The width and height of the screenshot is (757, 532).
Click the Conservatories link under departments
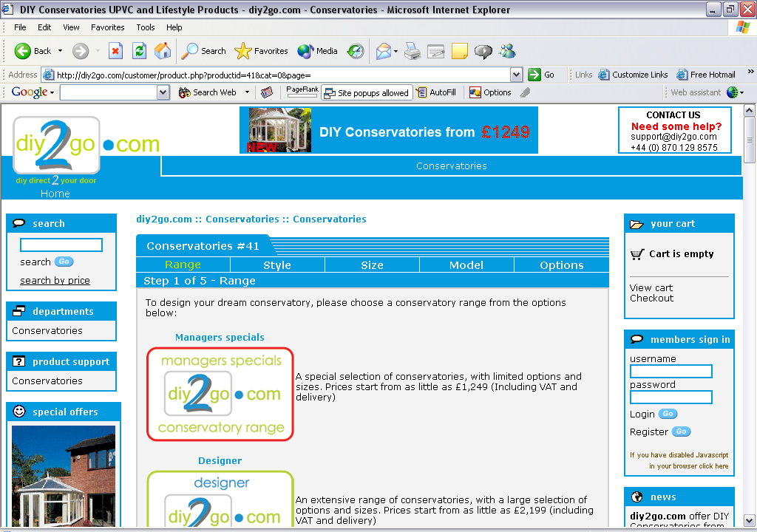click(47, 331)
